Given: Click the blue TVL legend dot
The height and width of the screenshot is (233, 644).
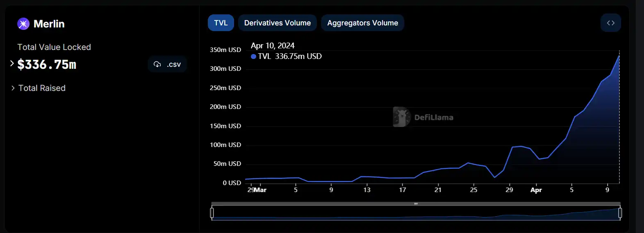Looking at the screenshot, I should coord(253,57).
